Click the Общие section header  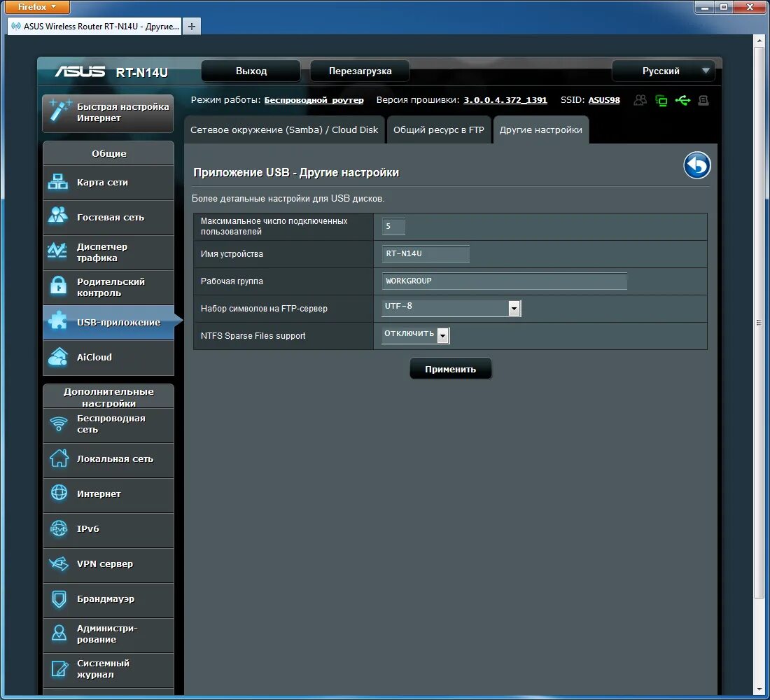tap(108, 153)
